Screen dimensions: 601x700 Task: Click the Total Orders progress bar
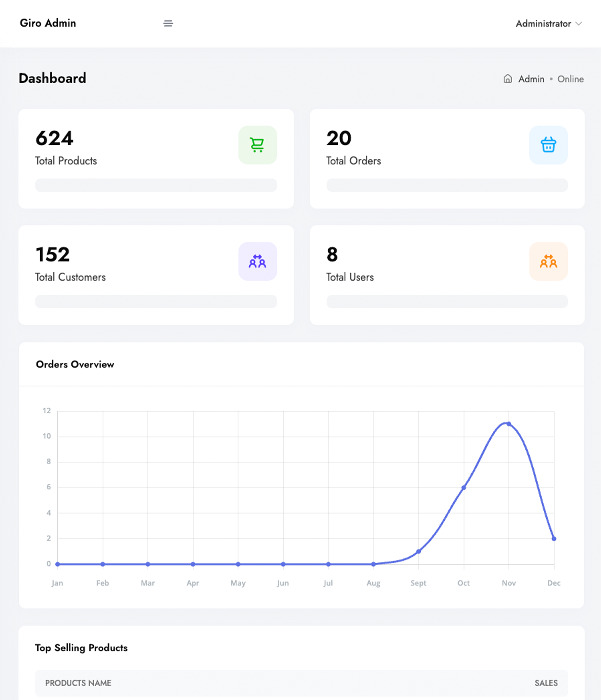(447, 185)
